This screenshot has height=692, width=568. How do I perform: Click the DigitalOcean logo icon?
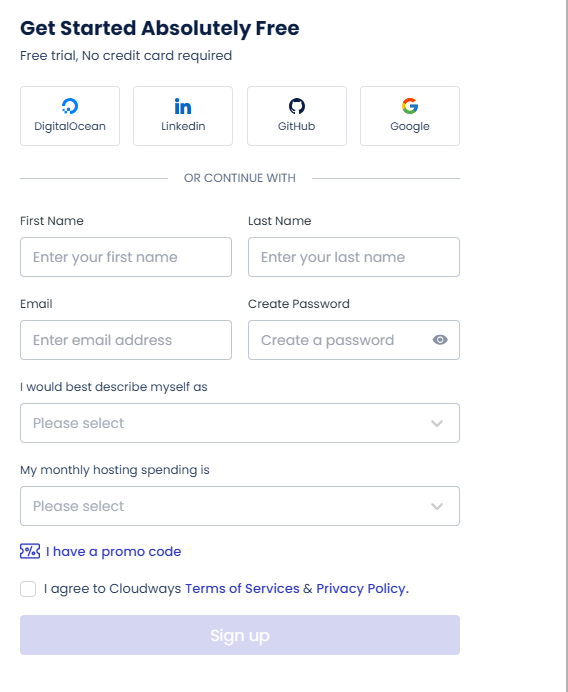tap(70, 106)
